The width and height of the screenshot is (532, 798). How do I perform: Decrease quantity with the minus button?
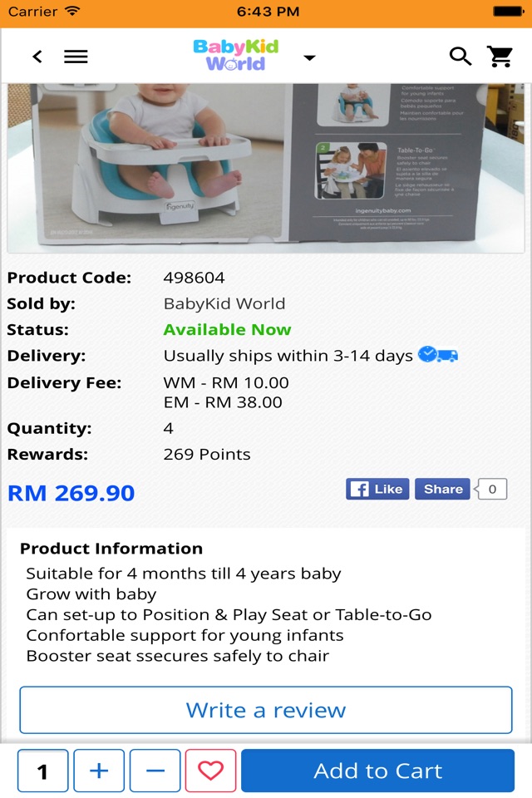click(155, 770)
